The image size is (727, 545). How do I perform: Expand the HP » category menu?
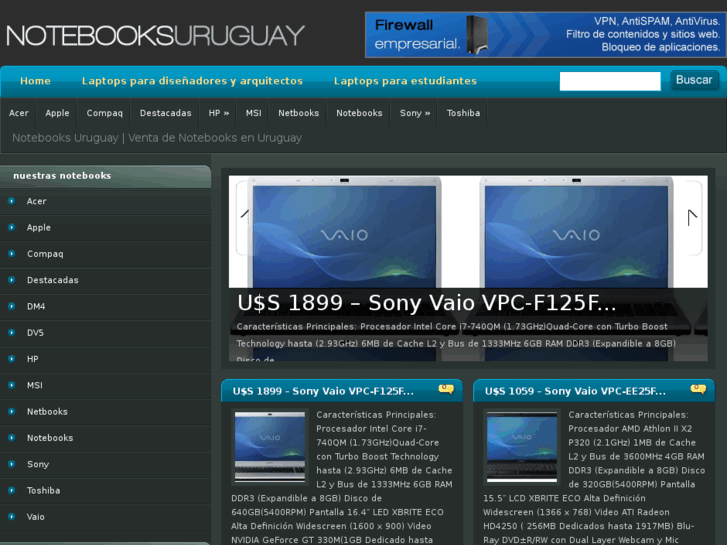point(218,113)
